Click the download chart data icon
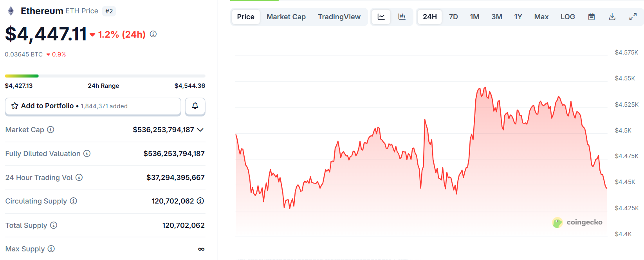 (x=612, y=17)
